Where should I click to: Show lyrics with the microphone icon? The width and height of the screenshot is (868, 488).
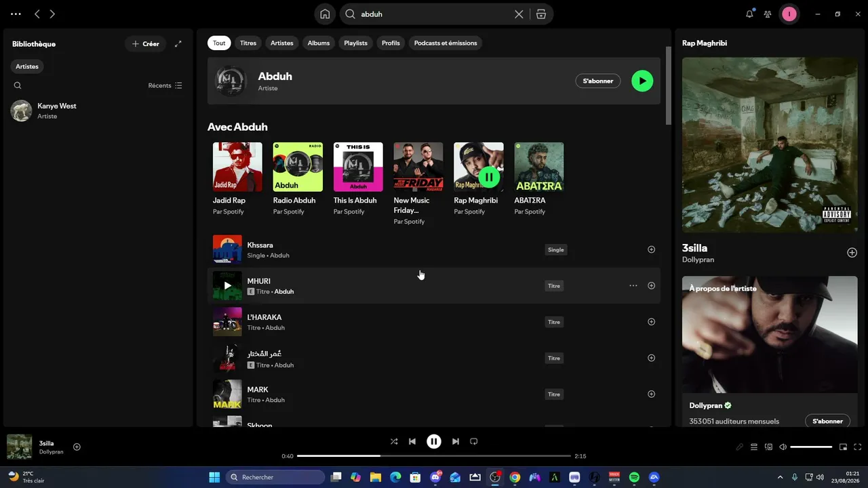tap(740, 447)
